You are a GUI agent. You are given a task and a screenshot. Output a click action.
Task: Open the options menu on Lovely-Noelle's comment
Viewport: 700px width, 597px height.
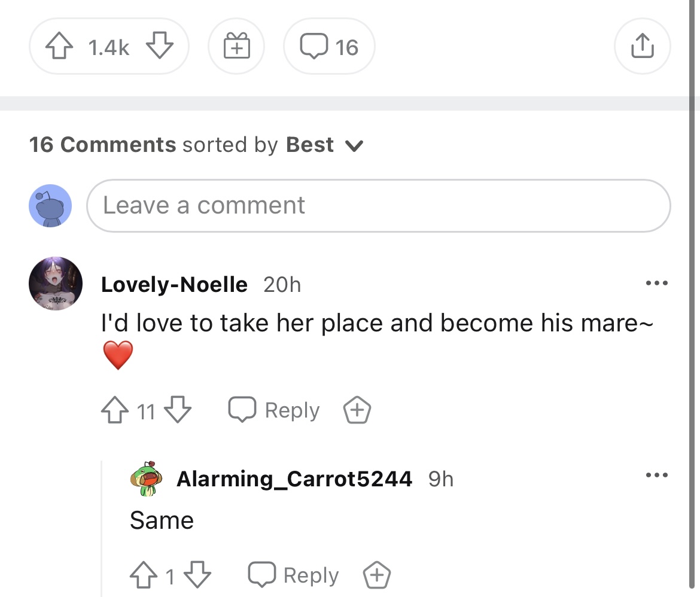657,283
